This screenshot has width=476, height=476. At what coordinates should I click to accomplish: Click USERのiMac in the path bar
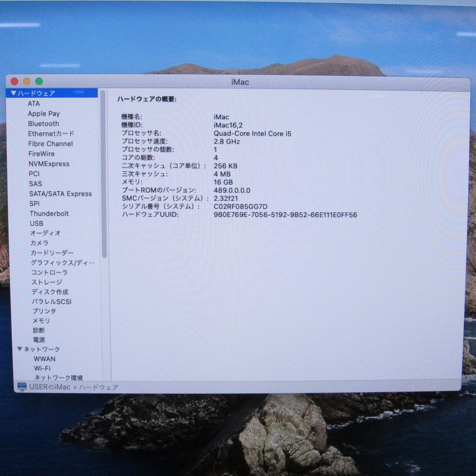click(x=50, y=387)
